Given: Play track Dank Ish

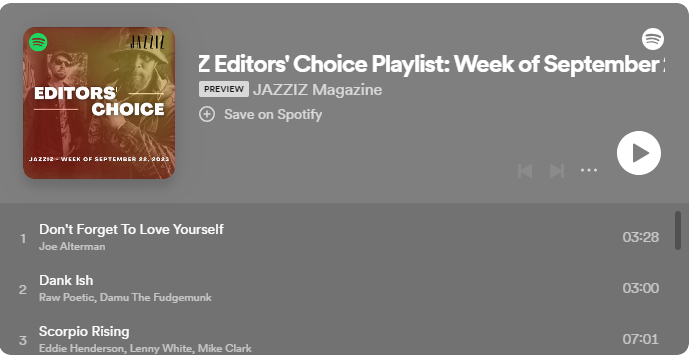Looking at the screenshot, I should click(66, 280).
